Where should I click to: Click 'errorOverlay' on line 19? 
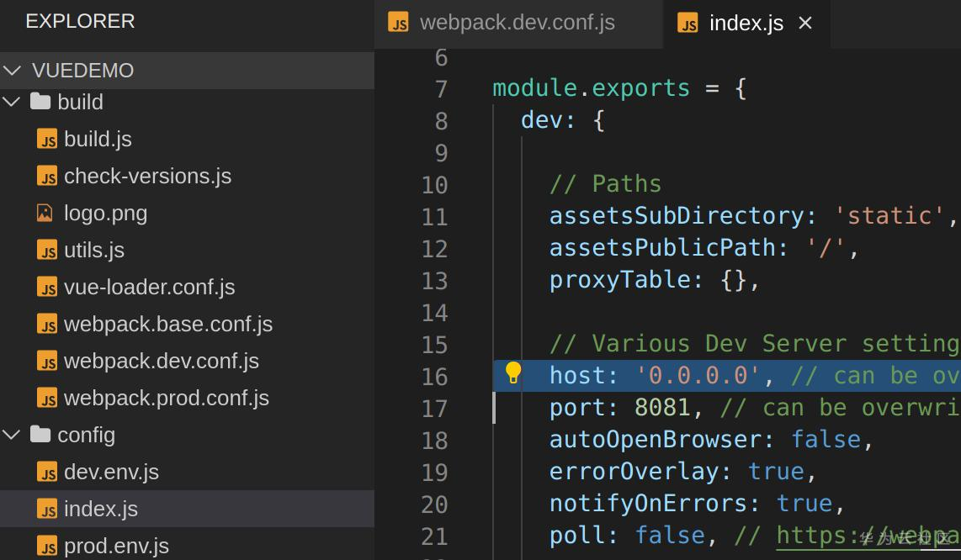click(x=634, y=471)
